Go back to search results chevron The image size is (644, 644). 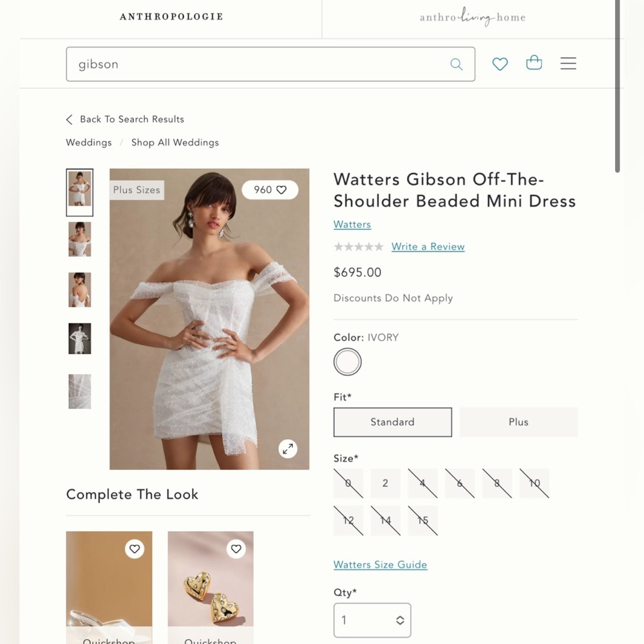(x=69, y=120)
